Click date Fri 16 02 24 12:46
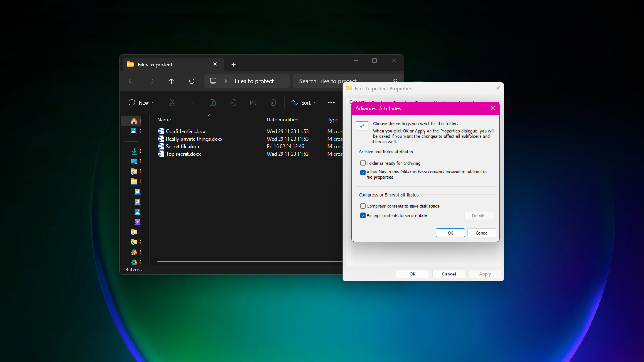Image resolution: width=644 pixels, height=362 pixels. (x=285, y=147)
